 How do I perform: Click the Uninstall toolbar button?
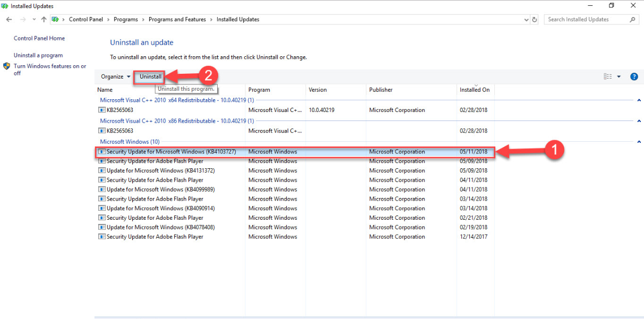(150, 76)
